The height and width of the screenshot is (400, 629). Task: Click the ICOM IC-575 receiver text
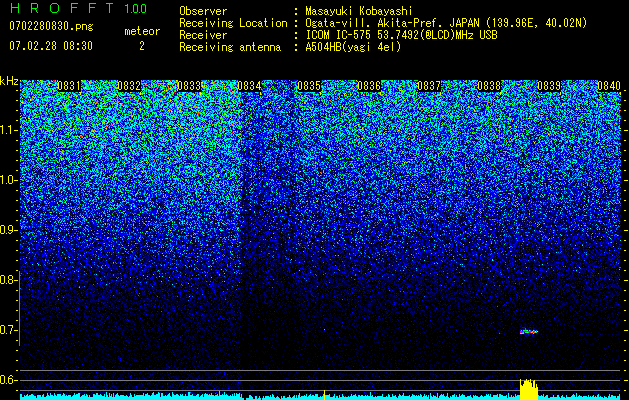click(402, 35)
